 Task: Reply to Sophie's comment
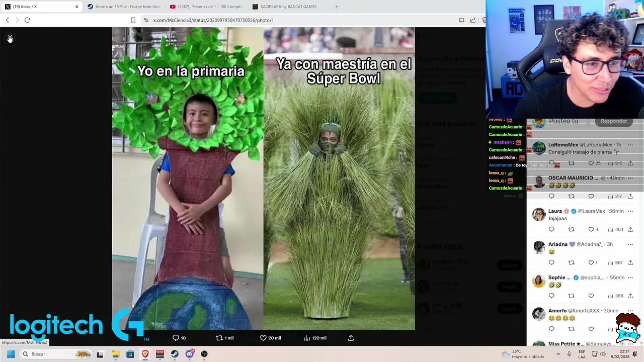tap(551, 296)
